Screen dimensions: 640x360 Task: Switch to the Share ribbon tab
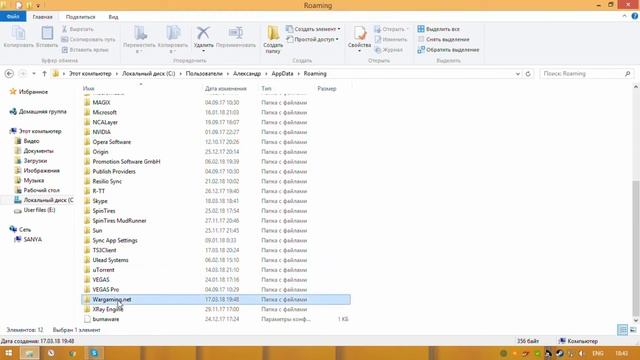pyautogui.click(x=80, y=17)
